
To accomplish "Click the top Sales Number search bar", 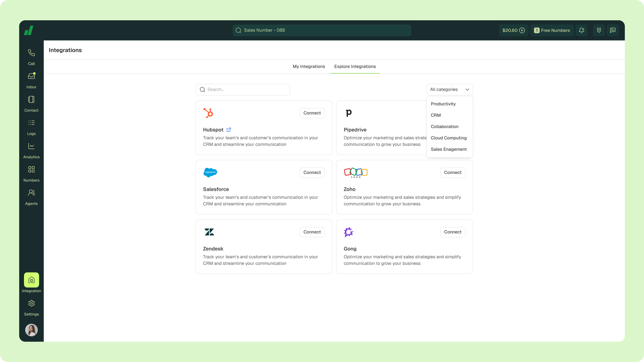I will 322,30.
